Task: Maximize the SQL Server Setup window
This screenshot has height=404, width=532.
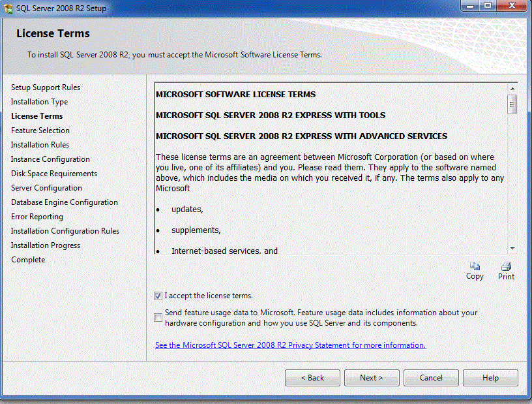Action: click(x=488, y=5)
